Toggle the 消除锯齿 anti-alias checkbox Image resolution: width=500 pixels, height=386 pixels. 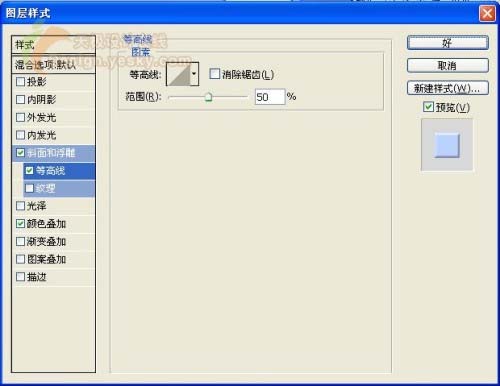point(215,74)
